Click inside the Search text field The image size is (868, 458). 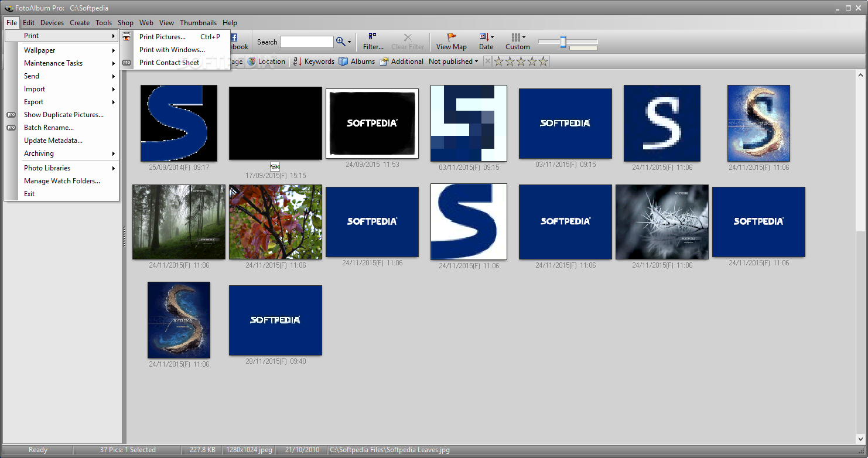(x=306, y=42)
